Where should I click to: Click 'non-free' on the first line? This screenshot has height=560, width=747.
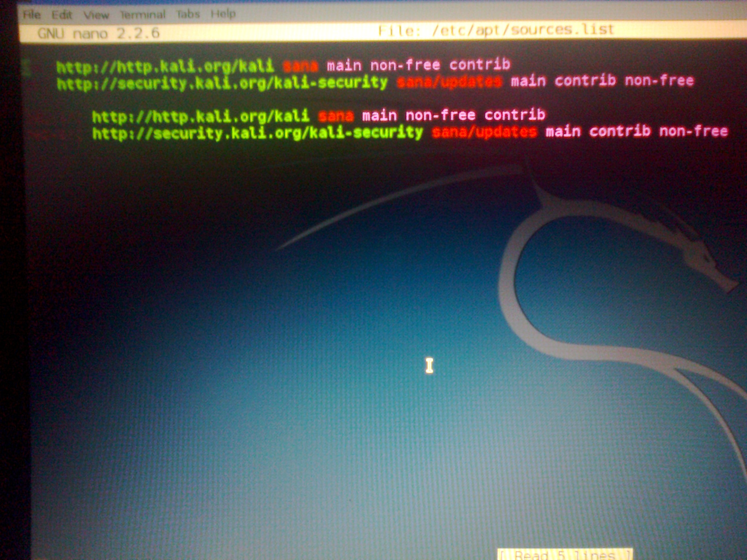tap(405, 65)
